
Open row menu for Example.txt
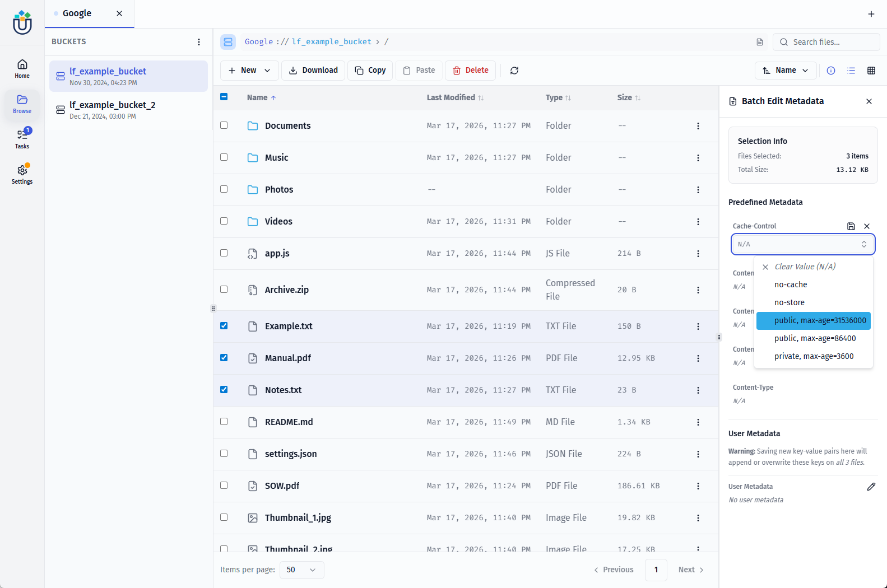698,326
